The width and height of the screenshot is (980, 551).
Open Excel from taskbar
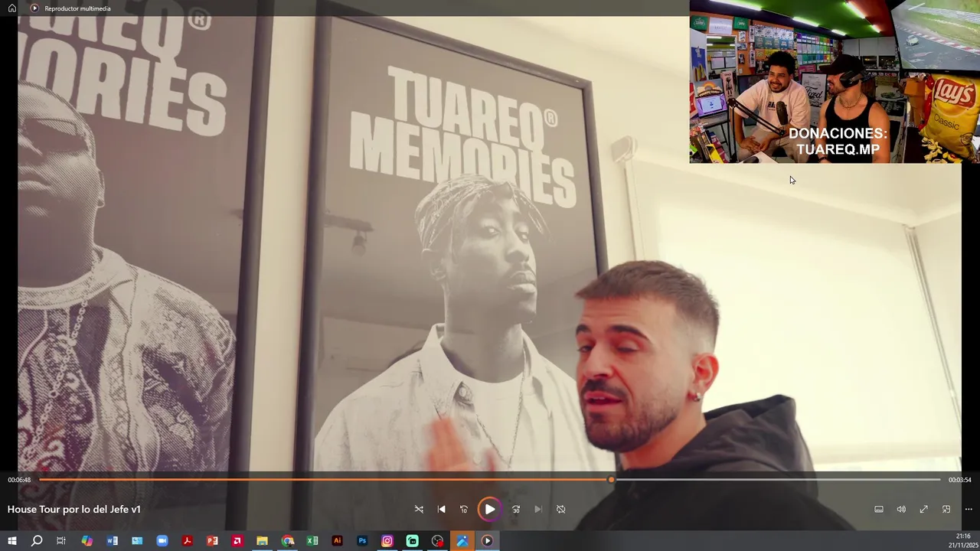[x=312, y=541]
